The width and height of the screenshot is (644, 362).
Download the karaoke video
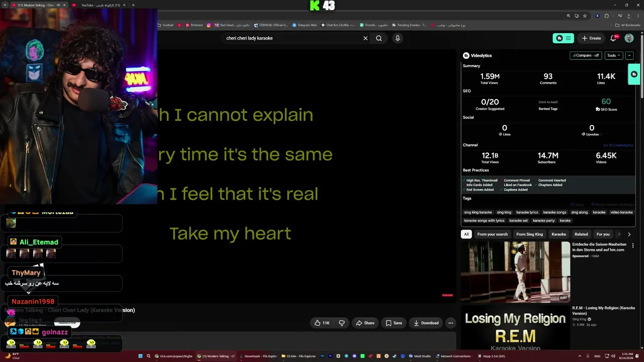[x=426, y=323]
